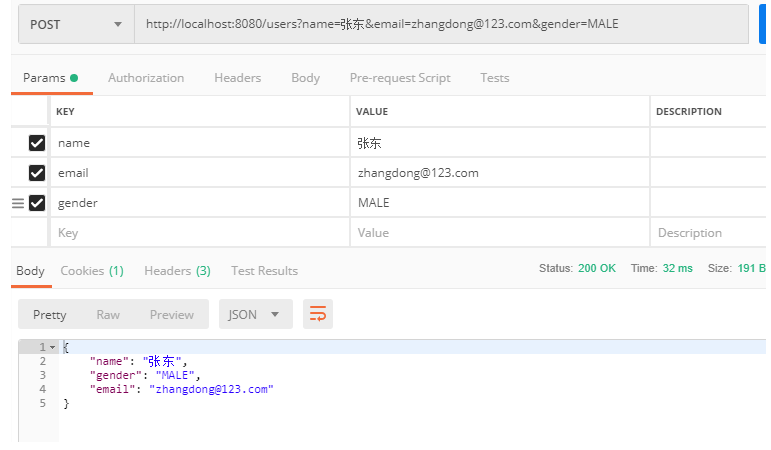Click the KEY column header
This screenshot has height=450, width=771.
click(65, 112)
